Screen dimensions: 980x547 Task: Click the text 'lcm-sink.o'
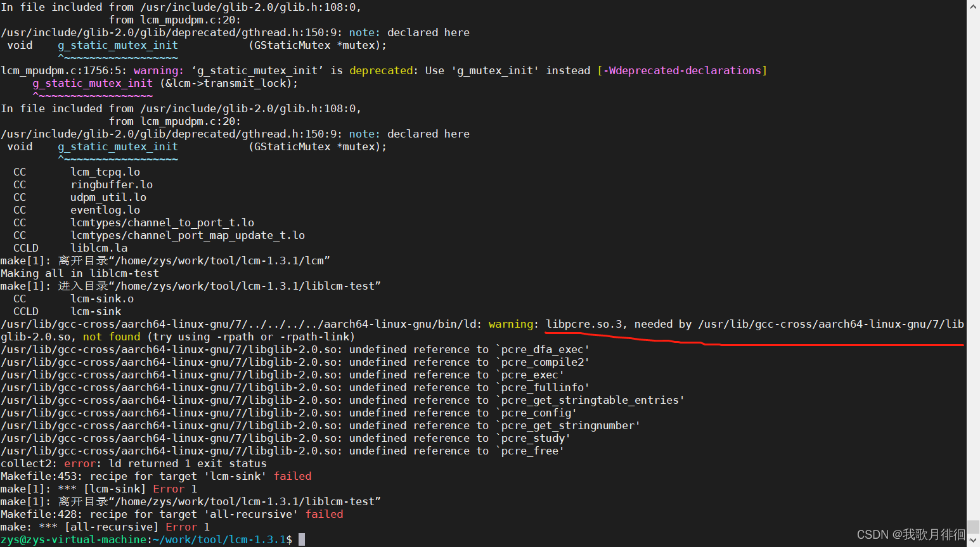pyautogui.click(x=102, y=299)
